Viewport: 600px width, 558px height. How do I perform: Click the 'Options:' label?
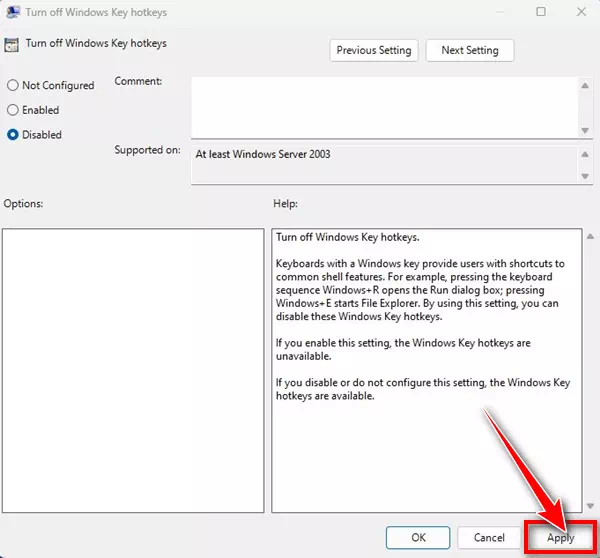coord(23,204)
